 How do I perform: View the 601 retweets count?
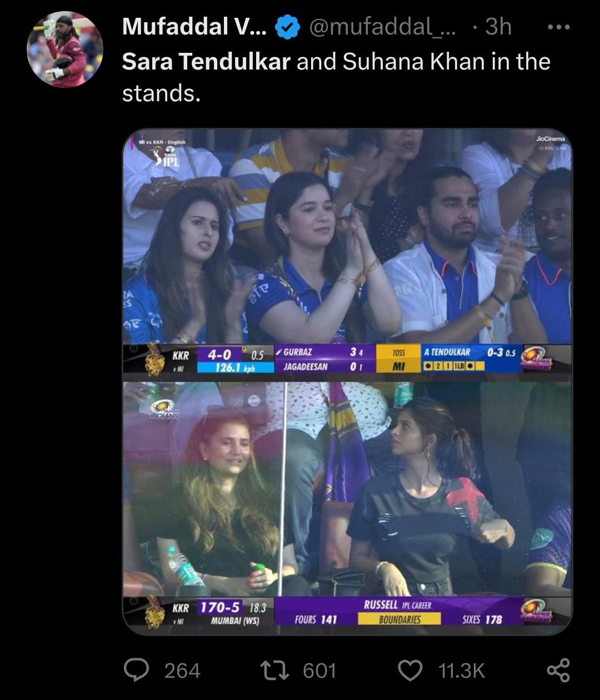tap(319, 670)
